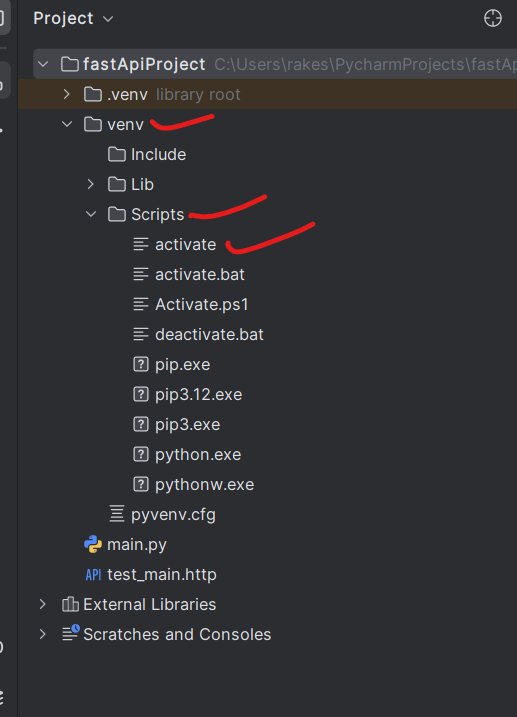
Task: Click the Lib folder icon
Action: [x=117, y=184]
